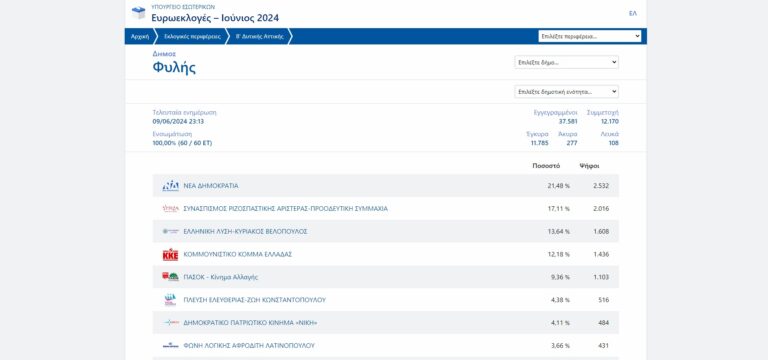Click the 1.436 votes value
This screenshot has width=768, height=360.
pyautogui.click(x=601, y=255)
